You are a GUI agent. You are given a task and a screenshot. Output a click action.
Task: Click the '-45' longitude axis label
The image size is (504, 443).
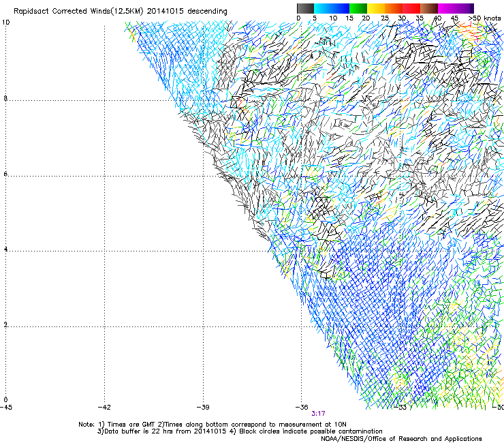(x=6, y=408)
